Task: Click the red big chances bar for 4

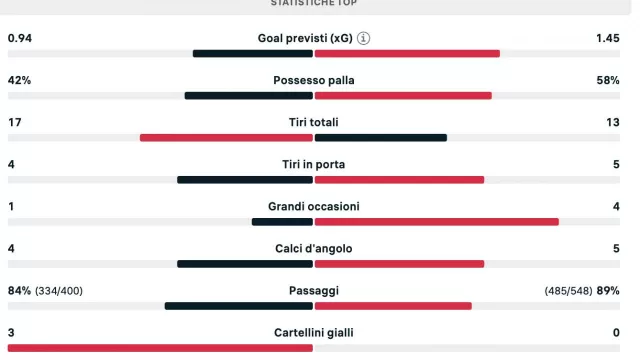Action: pyautogui.click(x=436, y=222)
